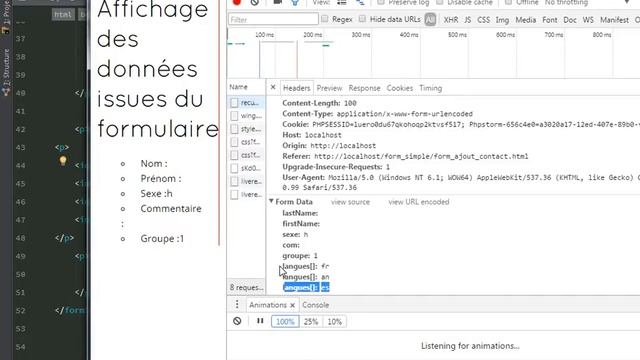
Task: Close the request details pane
Action: click(273, 87)
